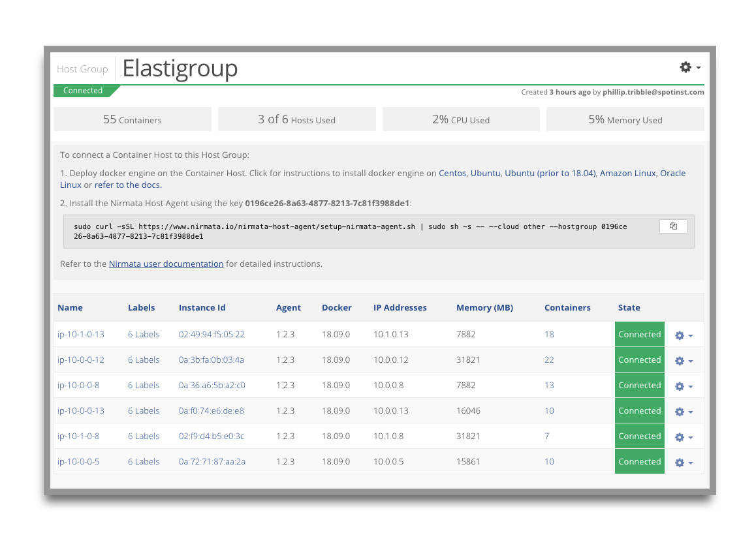
Task: Click the sudo curl install command text
Action: coord(351,232)
